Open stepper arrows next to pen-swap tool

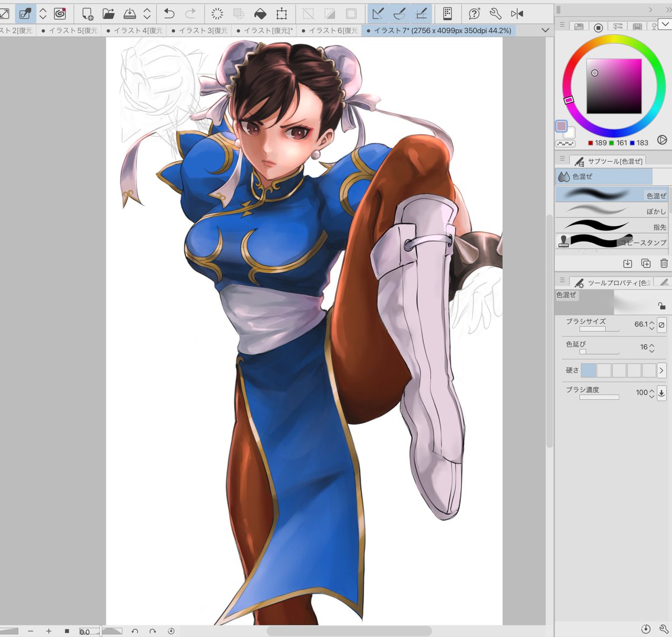click(43, 13)
